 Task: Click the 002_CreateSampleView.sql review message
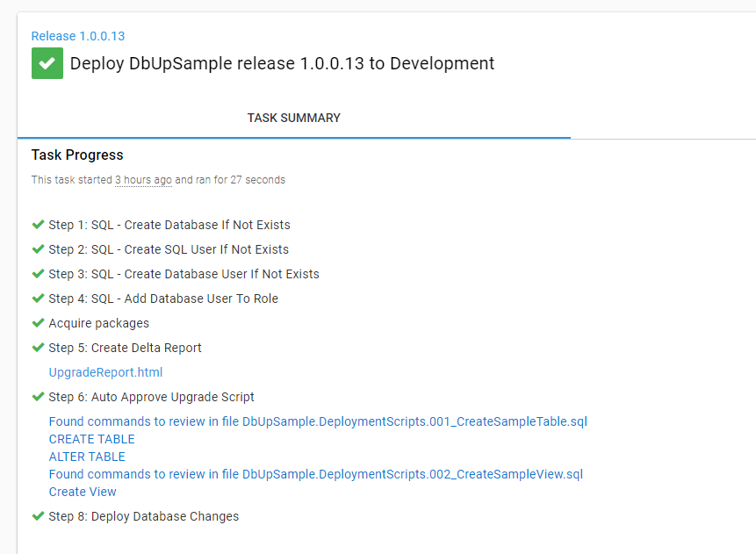pos(315,474)
